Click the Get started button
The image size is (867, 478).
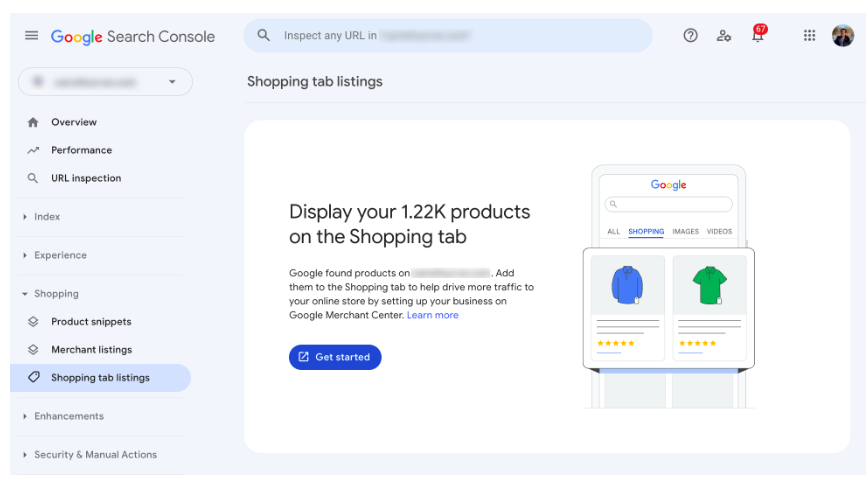[335, 357]
